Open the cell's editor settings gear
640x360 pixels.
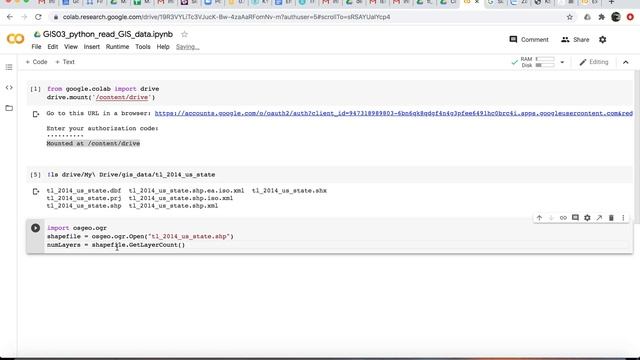click(x=587, y=218)
